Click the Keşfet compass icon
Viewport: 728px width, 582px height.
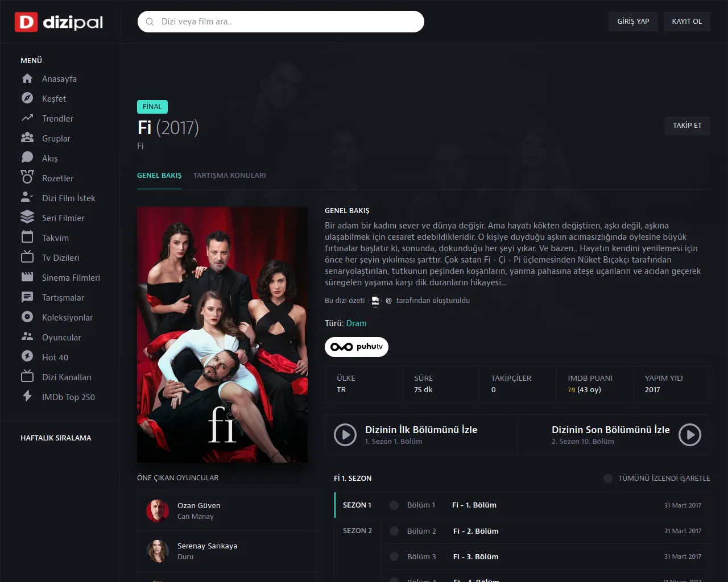27,98
